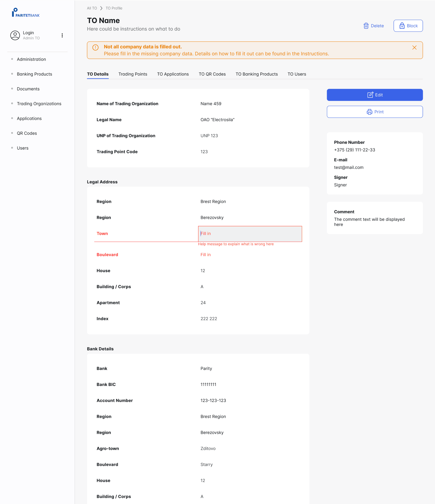
Task: Click the Print button
Action: (375, 112)
